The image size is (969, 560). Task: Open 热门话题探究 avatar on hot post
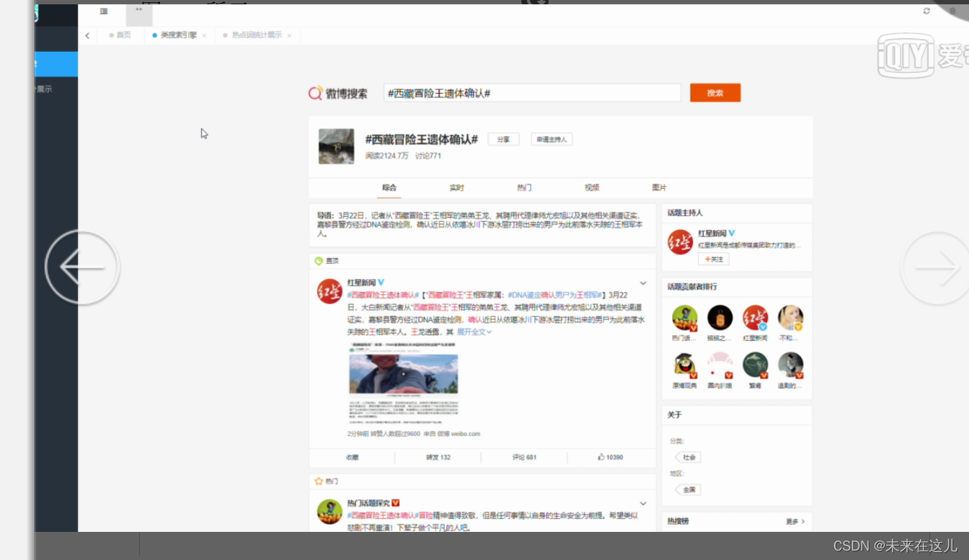(x=329, y=511)
